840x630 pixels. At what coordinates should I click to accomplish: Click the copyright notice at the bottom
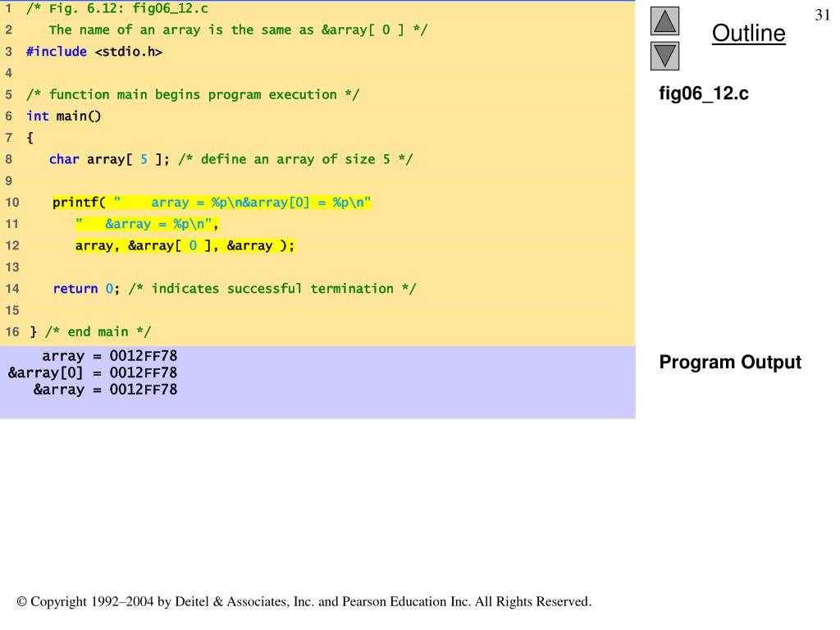pos(304,602)
